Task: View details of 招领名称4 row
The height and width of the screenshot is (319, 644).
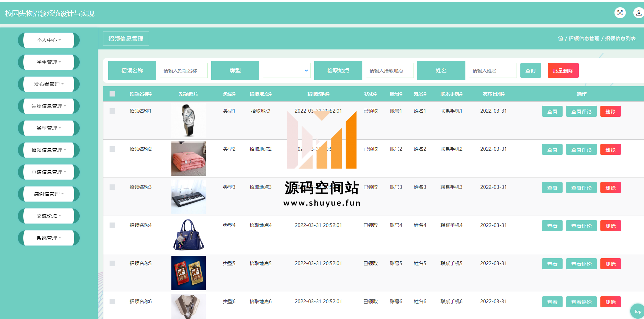Action: coord(552,226)
